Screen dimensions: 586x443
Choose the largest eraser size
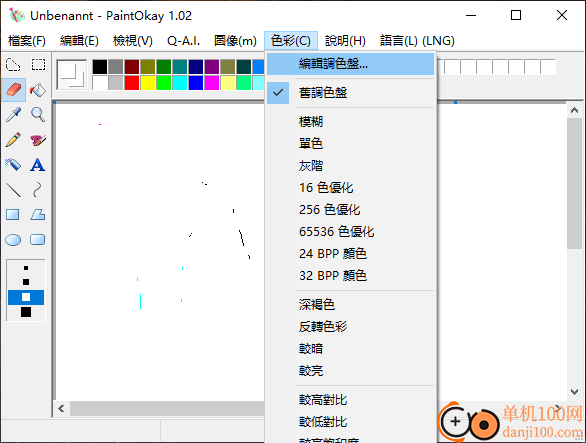[x=26, y=312]
